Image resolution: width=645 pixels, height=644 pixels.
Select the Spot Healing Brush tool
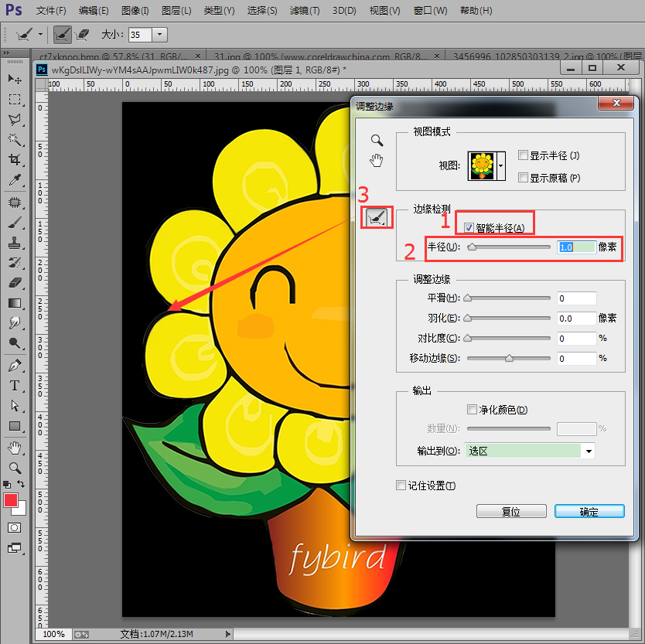click(15, 203)
